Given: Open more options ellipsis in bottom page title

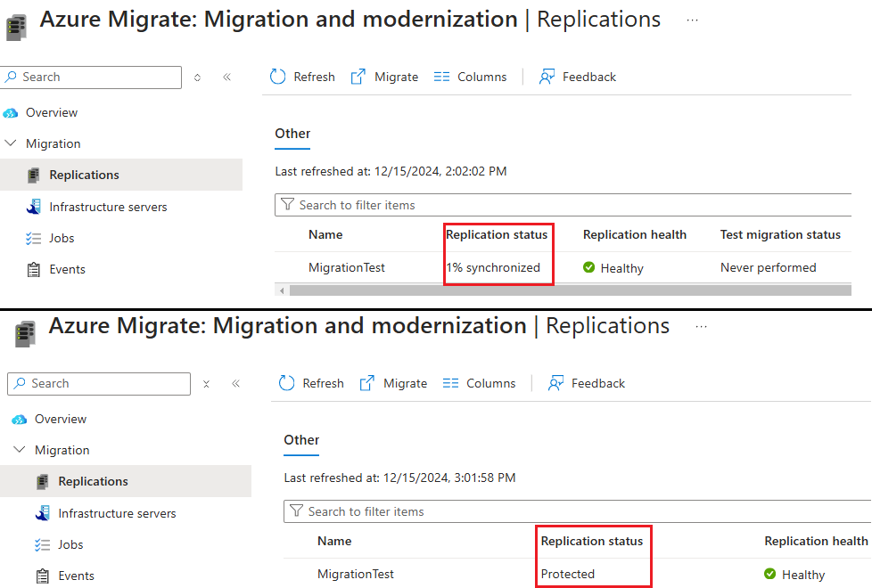Looking at the screenshot, I should point(702,326).
